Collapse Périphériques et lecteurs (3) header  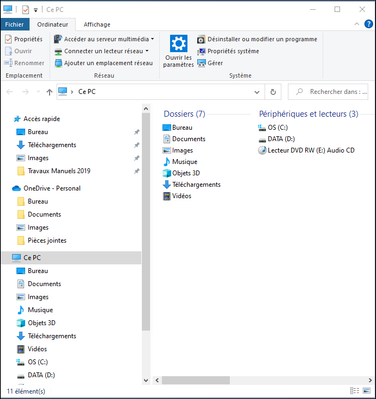(309, 114)
